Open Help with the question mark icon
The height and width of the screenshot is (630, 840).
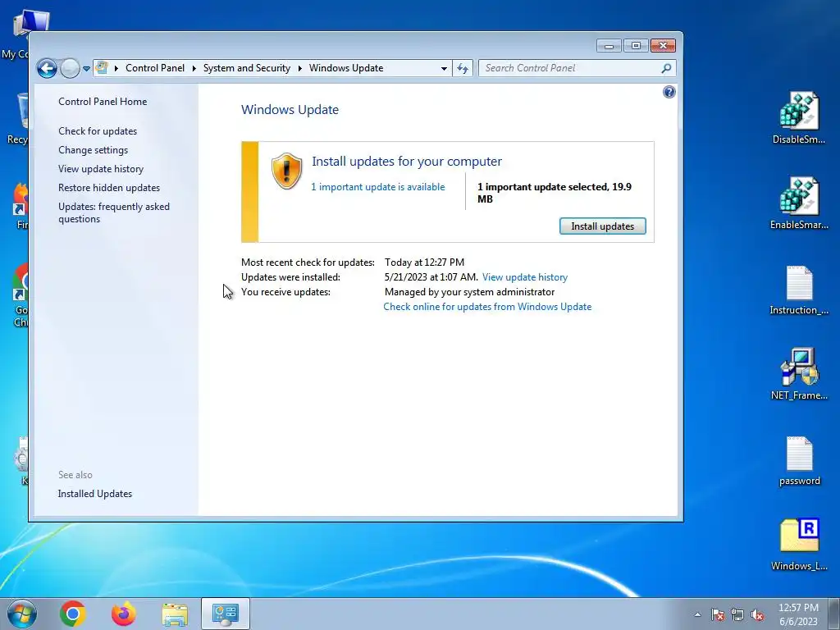669,92
